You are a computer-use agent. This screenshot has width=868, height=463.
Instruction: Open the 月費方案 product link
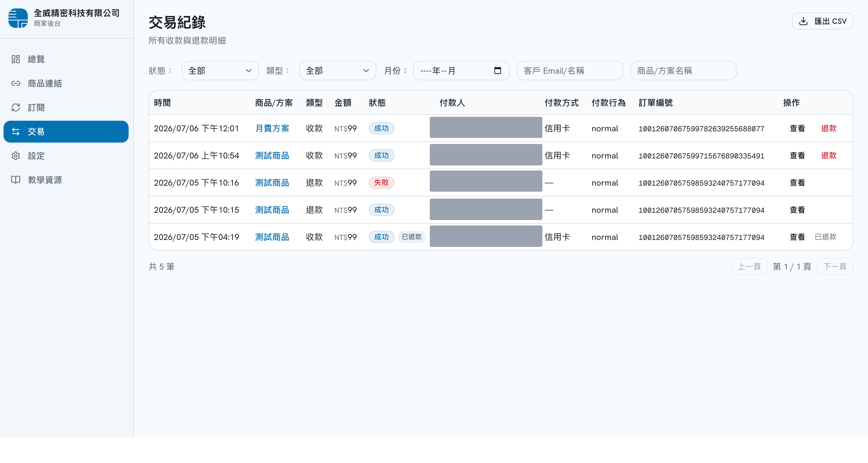click(x=272, y=128)
